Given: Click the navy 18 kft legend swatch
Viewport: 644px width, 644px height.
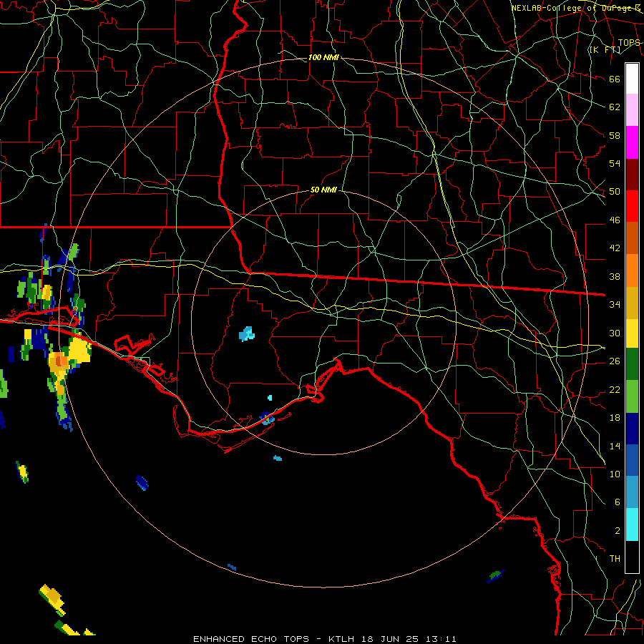Looking at the screenshot, I should (x=632, y=429).
